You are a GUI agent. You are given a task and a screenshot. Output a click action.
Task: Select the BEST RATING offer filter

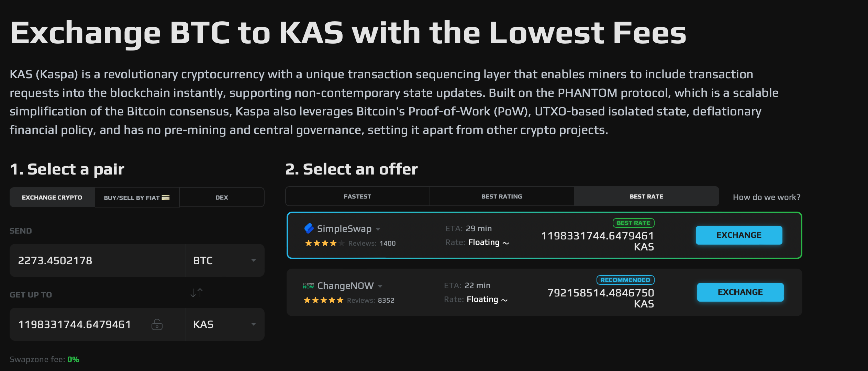click(502, 196)
